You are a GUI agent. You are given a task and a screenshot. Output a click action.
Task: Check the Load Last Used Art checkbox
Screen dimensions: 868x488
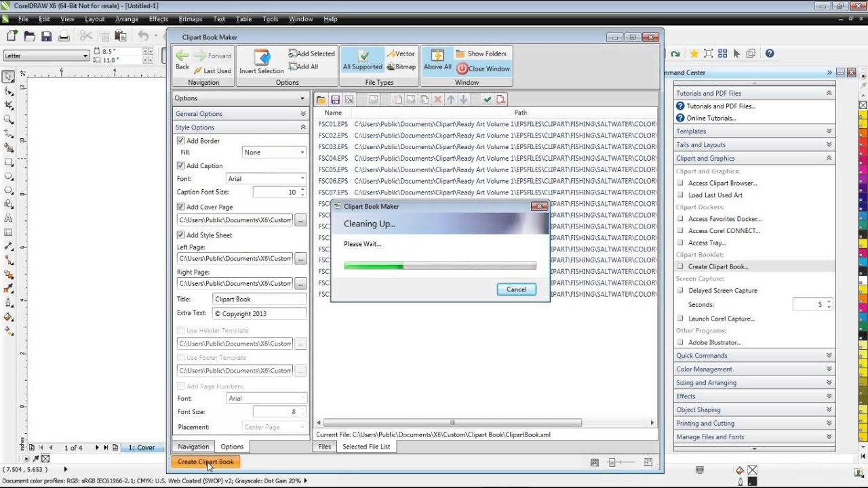pos(681,195)
